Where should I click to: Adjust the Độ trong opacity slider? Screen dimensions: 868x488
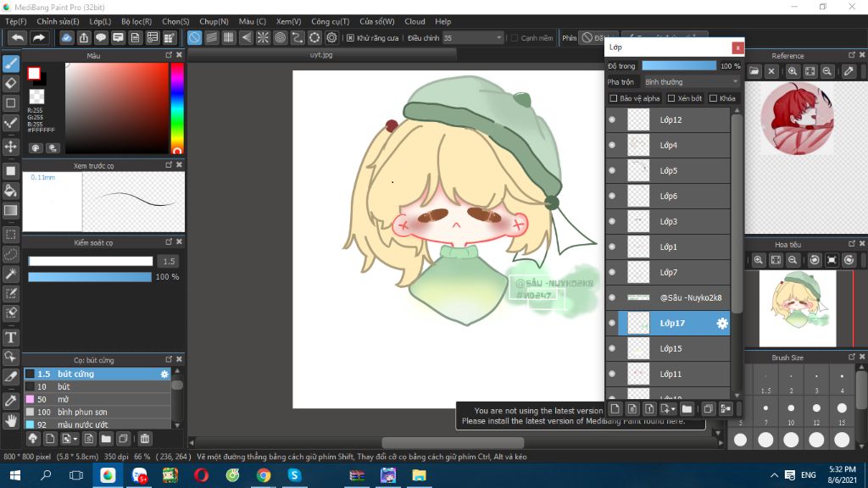(679, 66)
